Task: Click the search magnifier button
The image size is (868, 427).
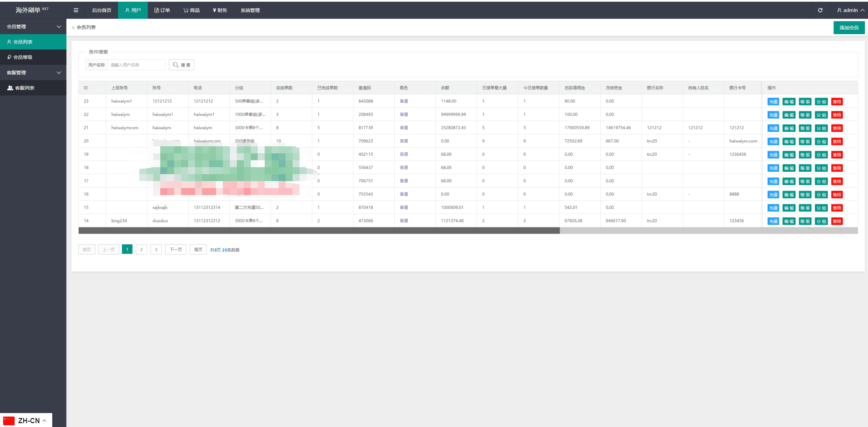Action: point(181,65)
